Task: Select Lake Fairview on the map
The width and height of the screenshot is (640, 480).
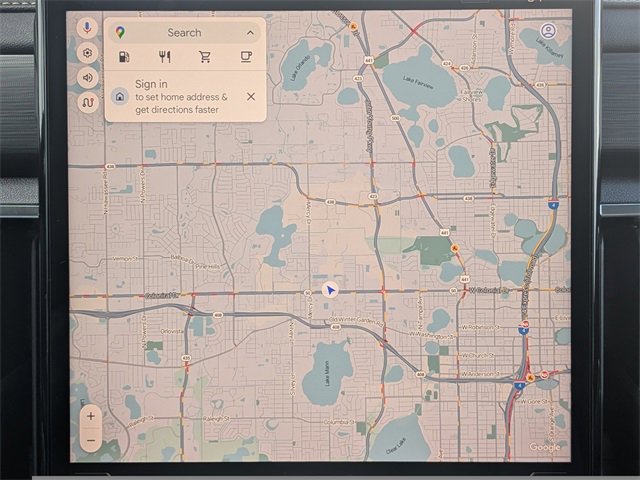Action: tap(419, 82)
